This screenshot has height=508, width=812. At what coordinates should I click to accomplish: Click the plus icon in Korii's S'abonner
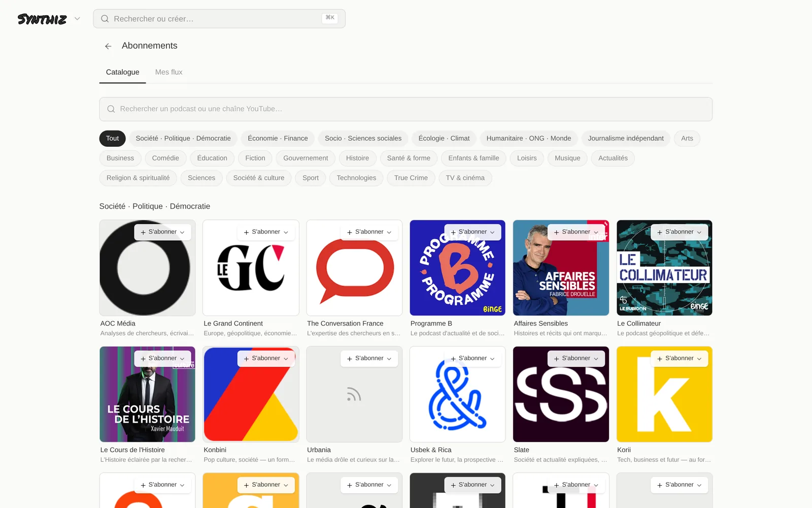click(x=660, y=359)
